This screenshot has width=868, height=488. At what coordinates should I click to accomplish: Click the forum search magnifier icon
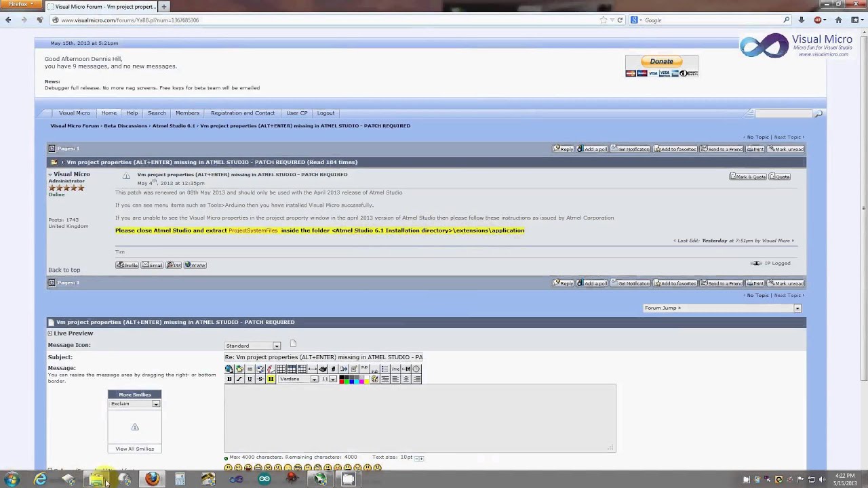point(818,114)
